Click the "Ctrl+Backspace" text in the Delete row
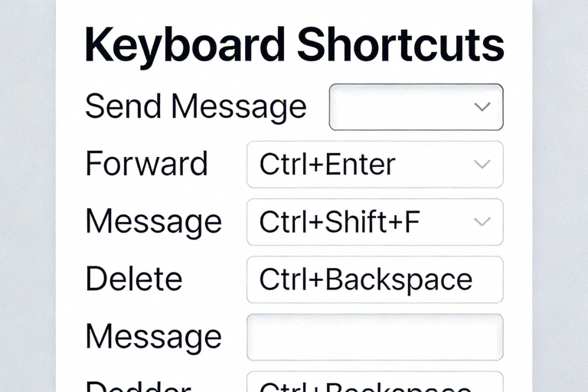 pyautogui.click(x=365, y=279)
